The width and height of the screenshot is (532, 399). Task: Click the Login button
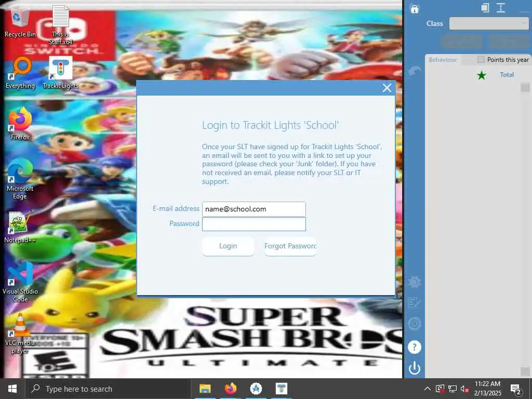(x=228, y=246)
